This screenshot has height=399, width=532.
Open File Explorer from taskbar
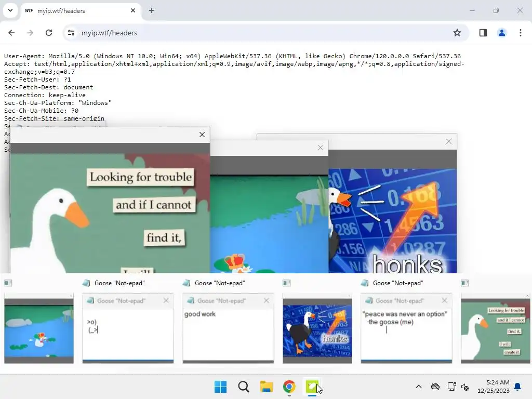[x=267, y=387]
